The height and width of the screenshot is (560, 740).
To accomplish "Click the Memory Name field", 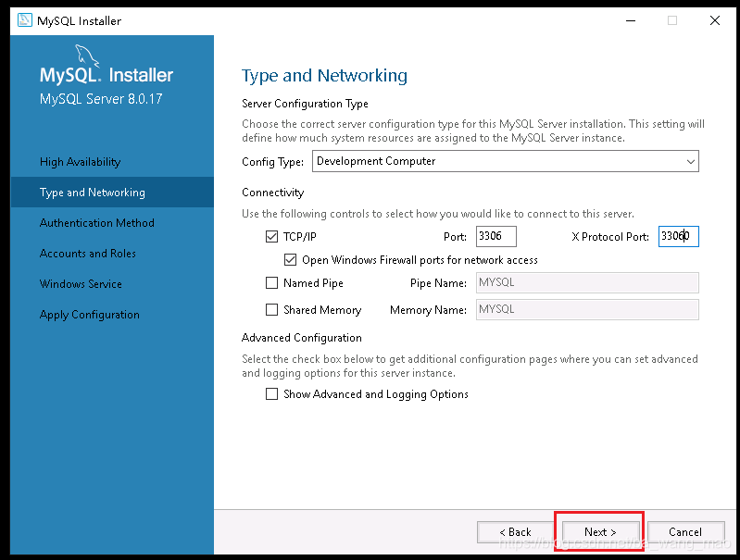I will (587, 310).
